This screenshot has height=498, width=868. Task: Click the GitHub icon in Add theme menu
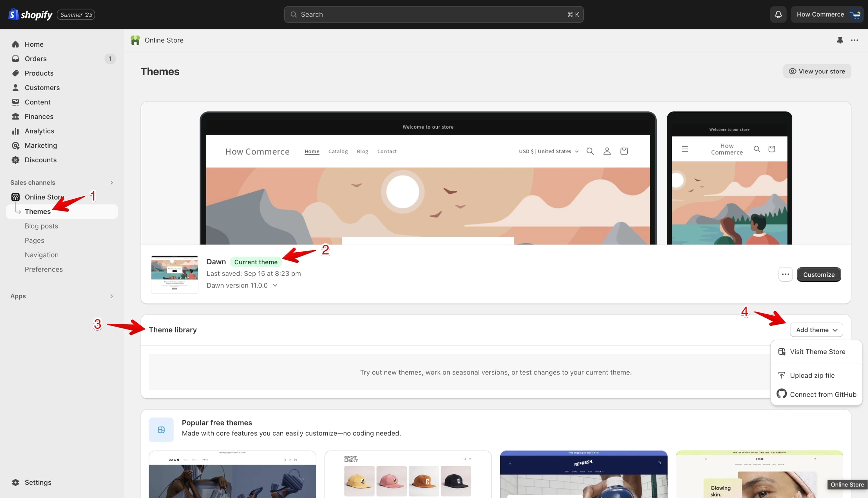[x=782, y=394]
